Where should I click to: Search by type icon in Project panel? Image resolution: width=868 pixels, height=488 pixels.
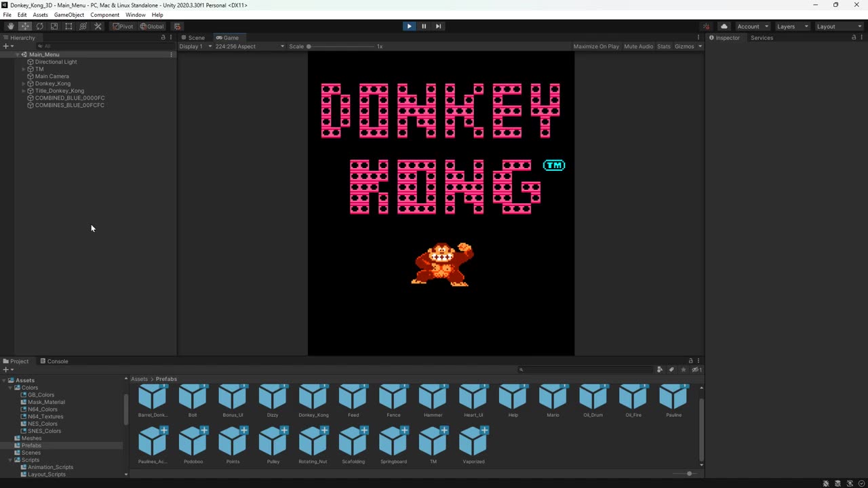pyautogui.click(x=660, y=369)
